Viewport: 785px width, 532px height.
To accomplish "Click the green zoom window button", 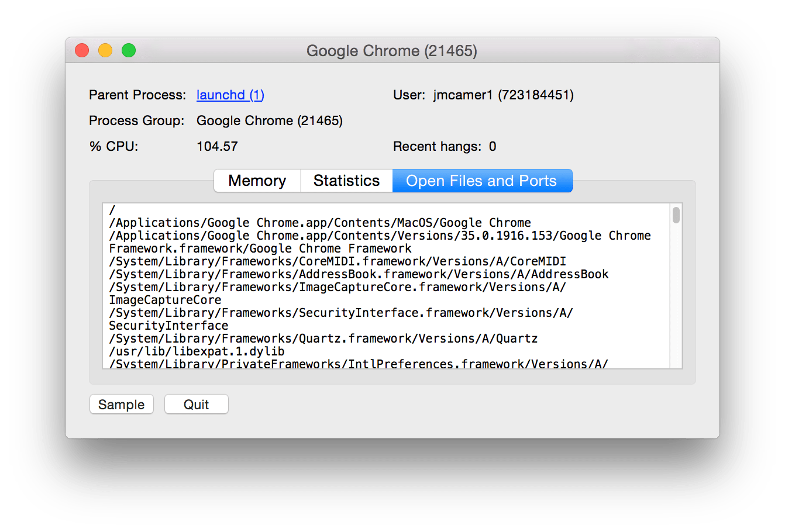I will 128,50.
